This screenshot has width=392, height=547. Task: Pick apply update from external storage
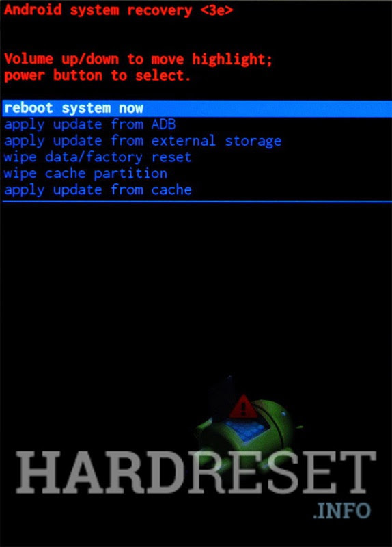coord(143,142)
